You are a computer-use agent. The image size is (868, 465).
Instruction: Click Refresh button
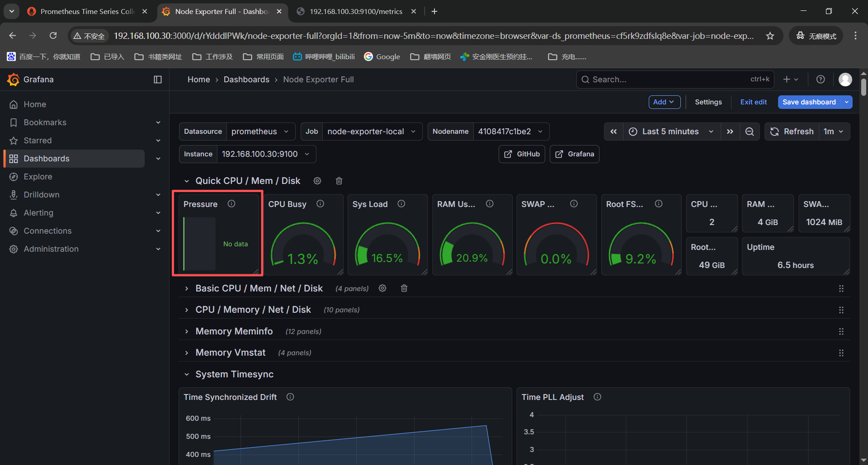pos(792,132)
